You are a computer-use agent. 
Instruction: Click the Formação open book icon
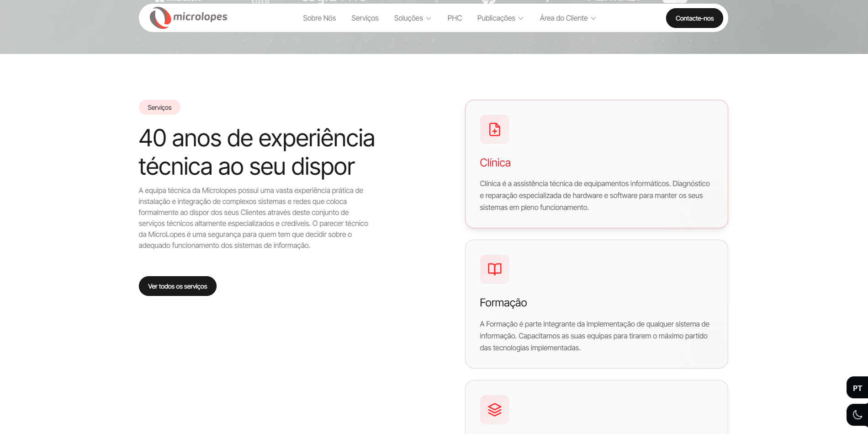click(x=494, y=269)
